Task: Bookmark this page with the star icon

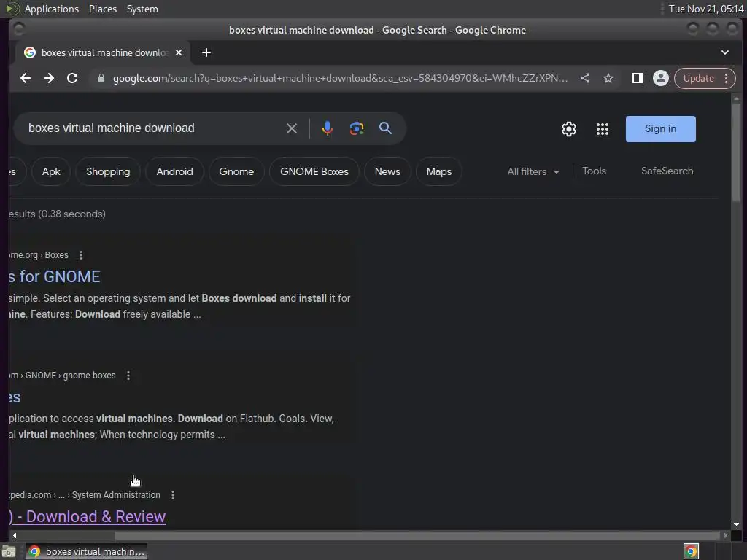Action: click(x=608, y=78)
